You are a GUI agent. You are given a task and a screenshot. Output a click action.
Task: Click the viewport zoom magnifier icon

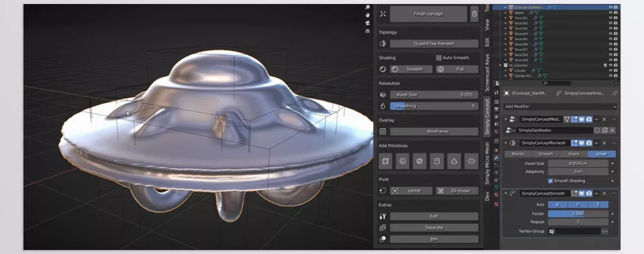[x=368, y=7]
